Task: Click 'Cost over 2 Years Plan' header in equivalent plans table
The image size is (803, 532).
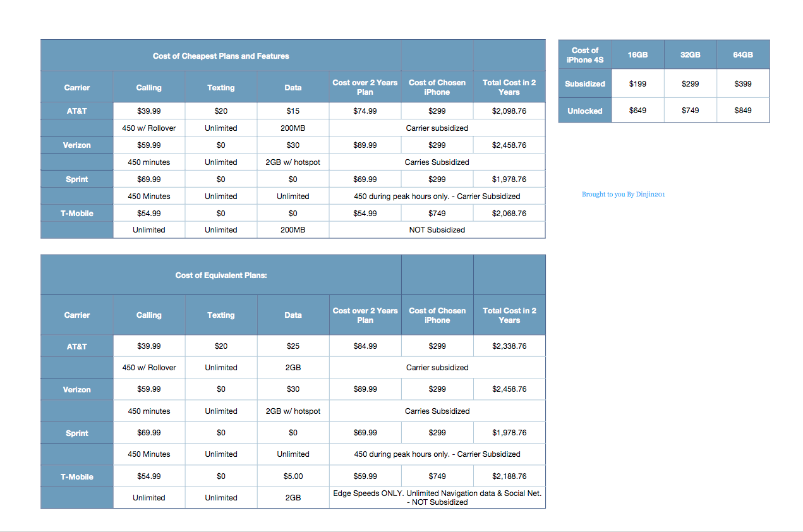Action: (365, 315)
